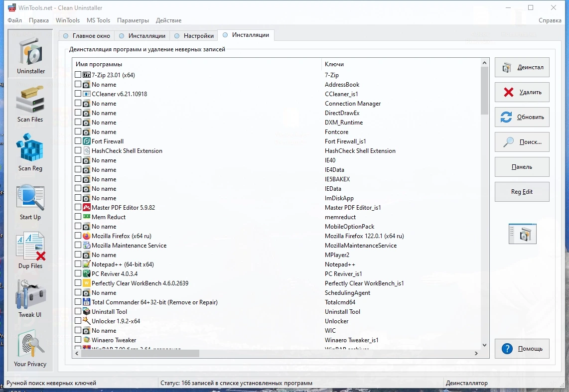This screenshot has height=392, width=569.
Task: Check the Unlocker 1.9.2-x64 checkbox
Action: point(78,321)
